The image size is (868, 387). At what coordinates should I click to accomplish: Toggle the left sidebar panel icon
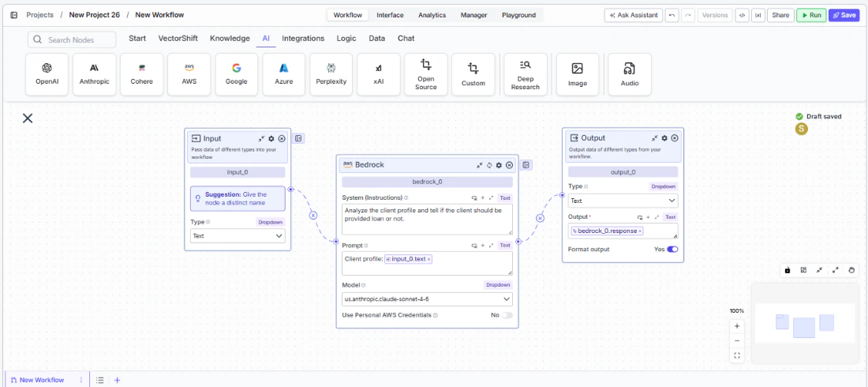pyautogui.click(x=14, y=15)
